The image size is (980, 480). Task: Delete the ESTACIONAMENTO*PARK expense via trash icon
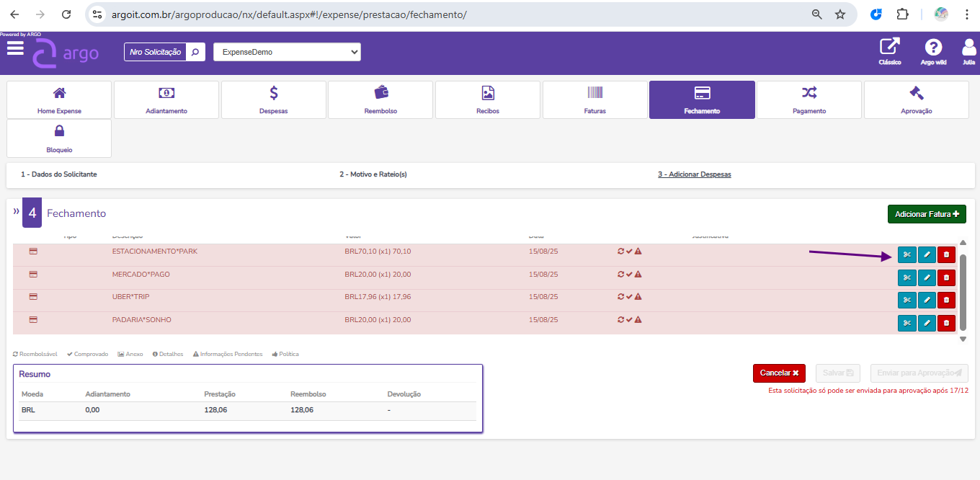point(946,254)
